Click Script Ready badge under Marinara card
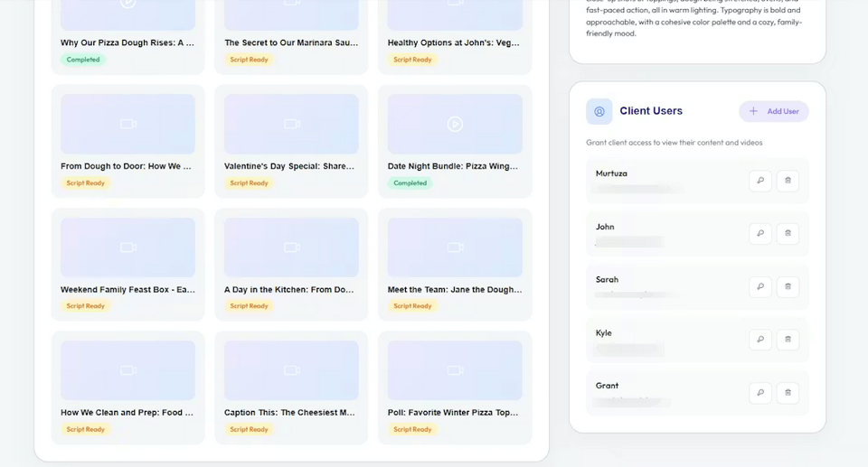The width and height of the screenshot is (868, 467). [250, 60]
